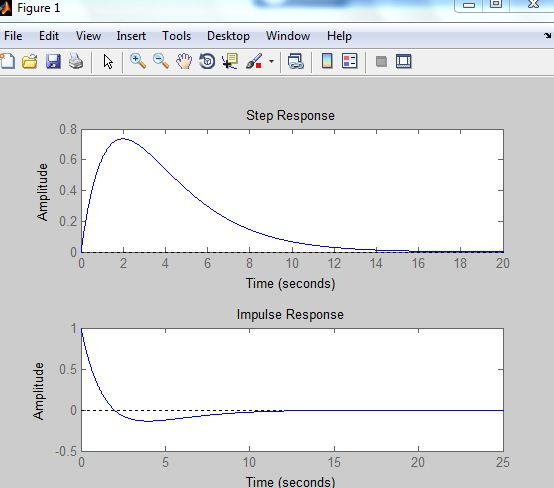Maximize the Figure 1 window
The height and width of the screenshot is (488, 554).
[x=496, y=4]
